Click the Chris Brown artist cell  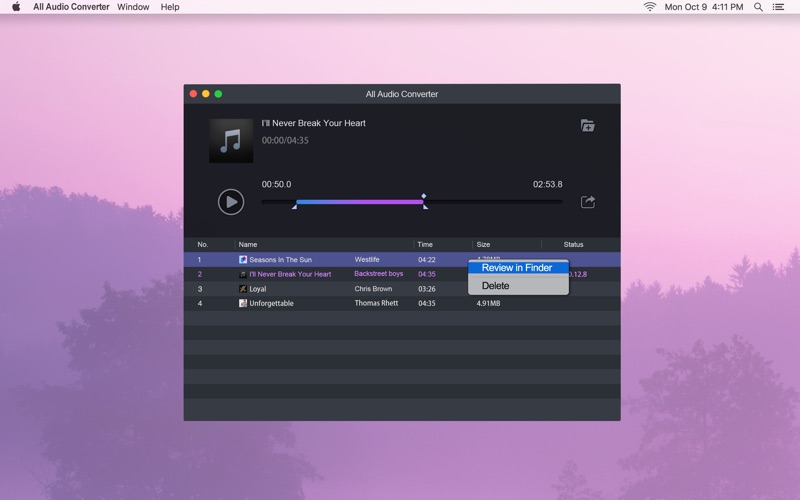pos(373,289)
